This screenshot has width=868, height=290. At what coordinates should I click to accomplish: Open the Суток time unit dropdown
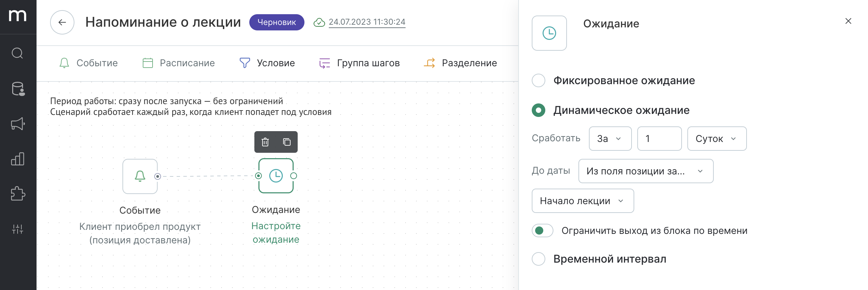(x=717, y=139)
